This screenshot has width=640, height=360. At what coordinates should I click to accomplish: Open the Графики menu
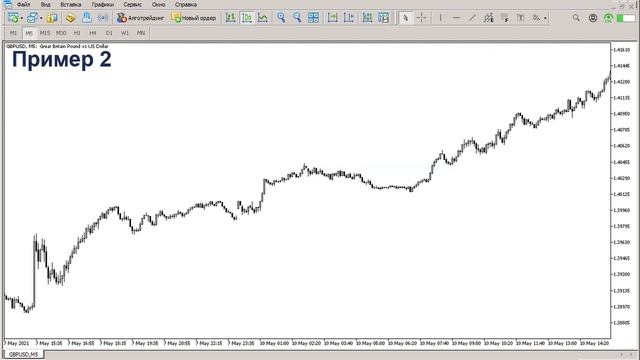tap(102, 4)
